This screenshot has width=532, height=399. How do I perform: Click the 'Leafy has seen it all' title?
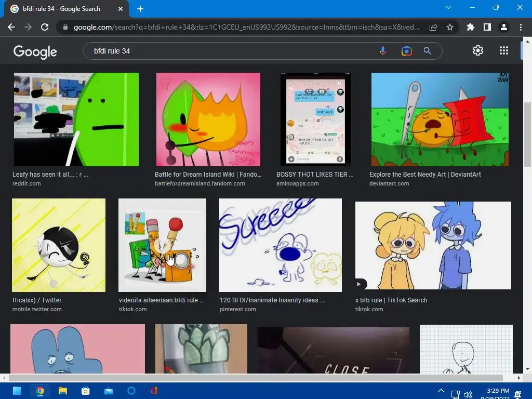(50, 175)
